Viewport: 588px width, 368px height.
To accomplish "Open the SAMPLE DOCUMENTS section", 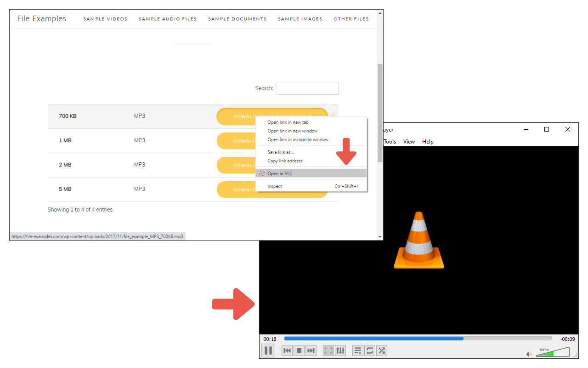I will 237,19.
